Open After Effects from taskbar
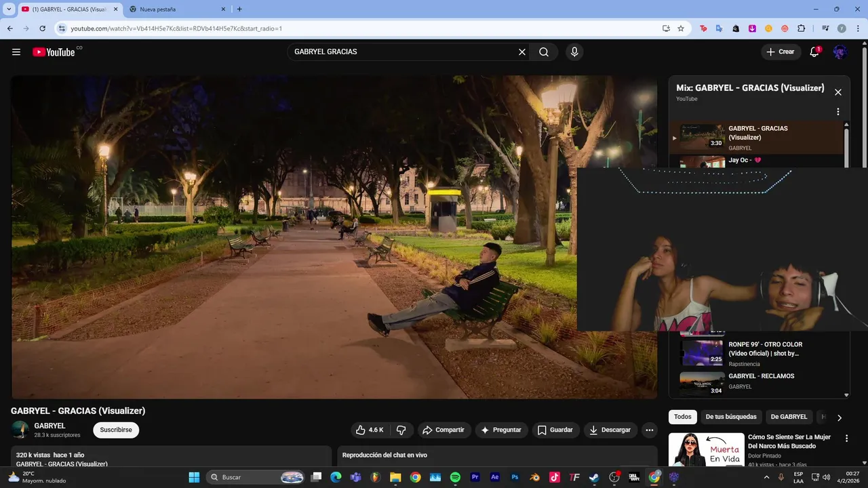 [x=495, y=477]
